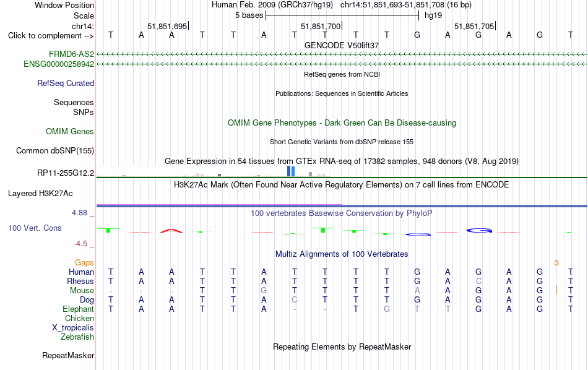Click the GTEx Gene Expression track title
The image size is (588, 370).
pyautogui.click(x=342, y=161)
